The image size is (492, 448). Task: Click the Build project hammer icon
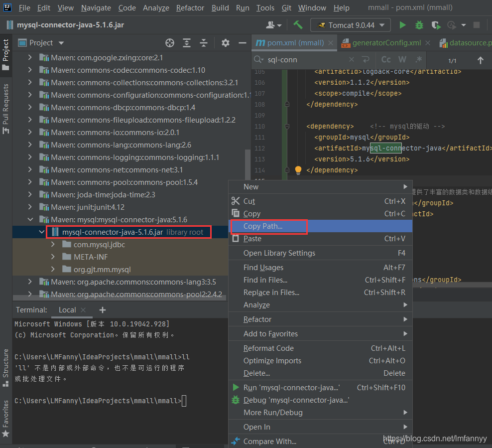click(298, 25)
